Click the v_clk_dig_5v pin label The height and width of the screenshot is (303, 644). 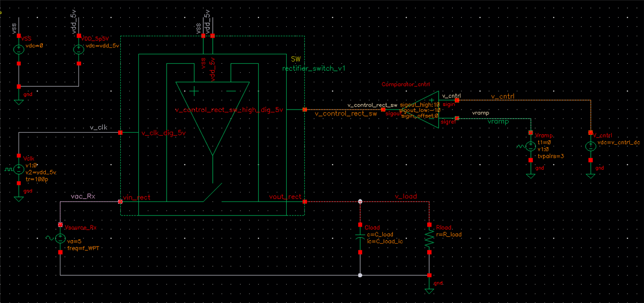pyautogui.click(x=164, y=133)
